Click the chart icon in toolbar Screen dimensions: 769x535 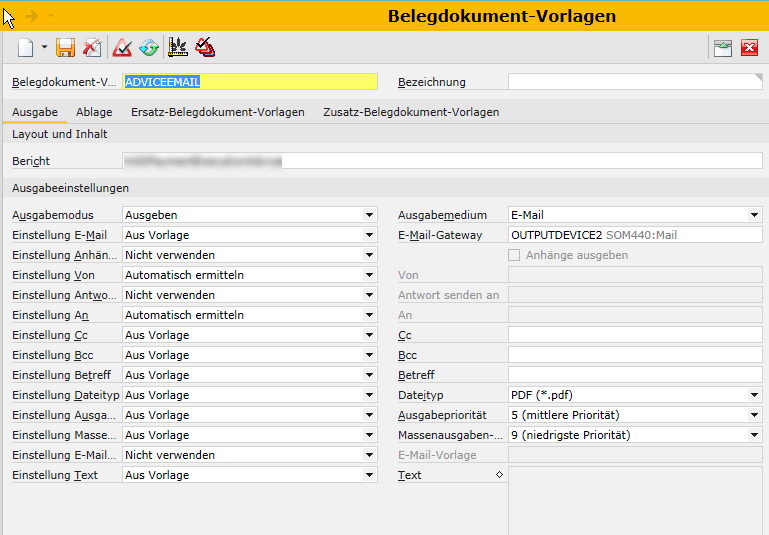[x=179, y=47]
